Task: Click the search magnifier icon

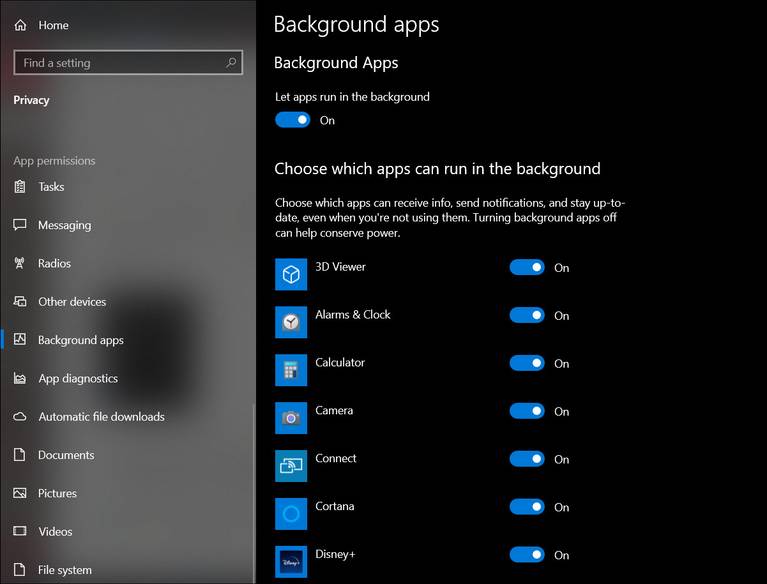Action: point(232,62)
